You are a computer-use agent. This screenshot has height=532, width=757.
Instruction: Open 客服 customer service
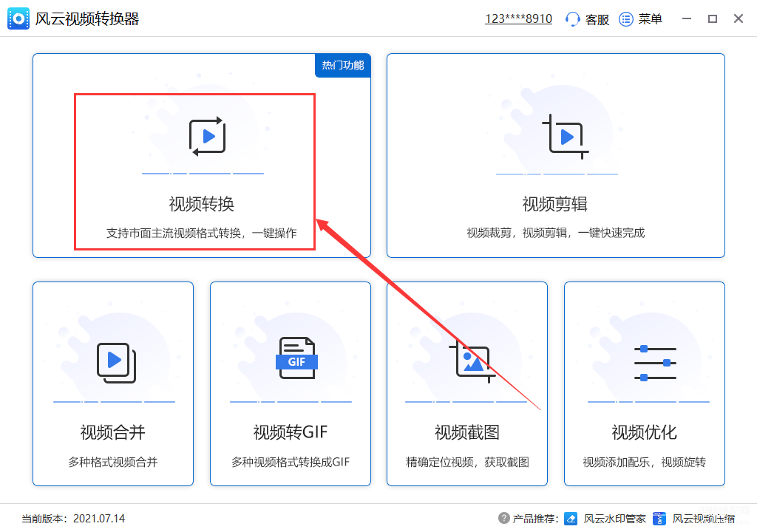pyautogui.click(x=597, y=19)
